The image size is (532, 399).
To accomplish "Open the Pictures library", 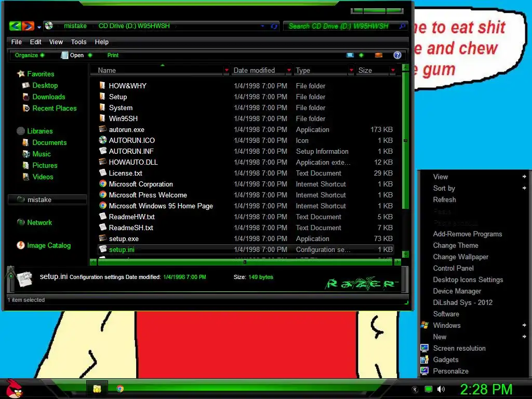I will click(x=45, y=166).
